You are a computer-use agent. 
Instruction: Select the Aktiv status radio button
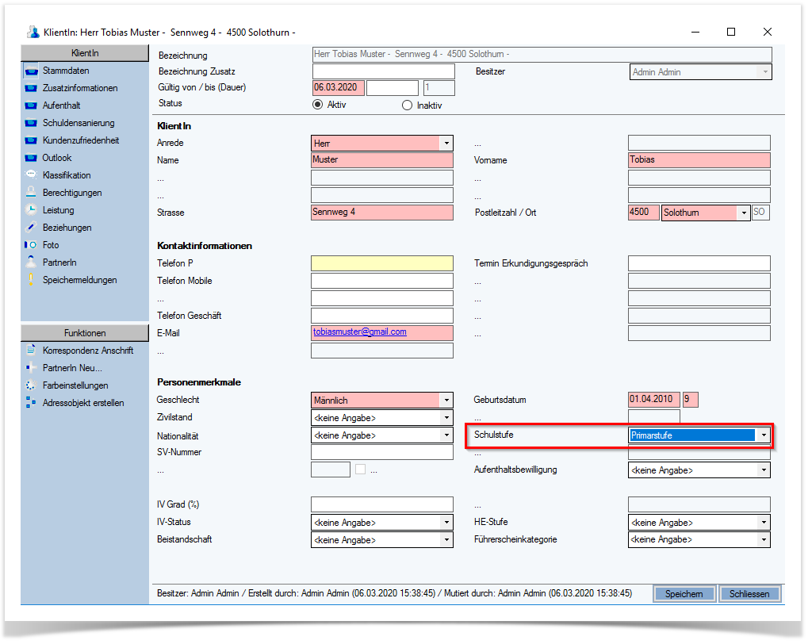tap(317, 105)
